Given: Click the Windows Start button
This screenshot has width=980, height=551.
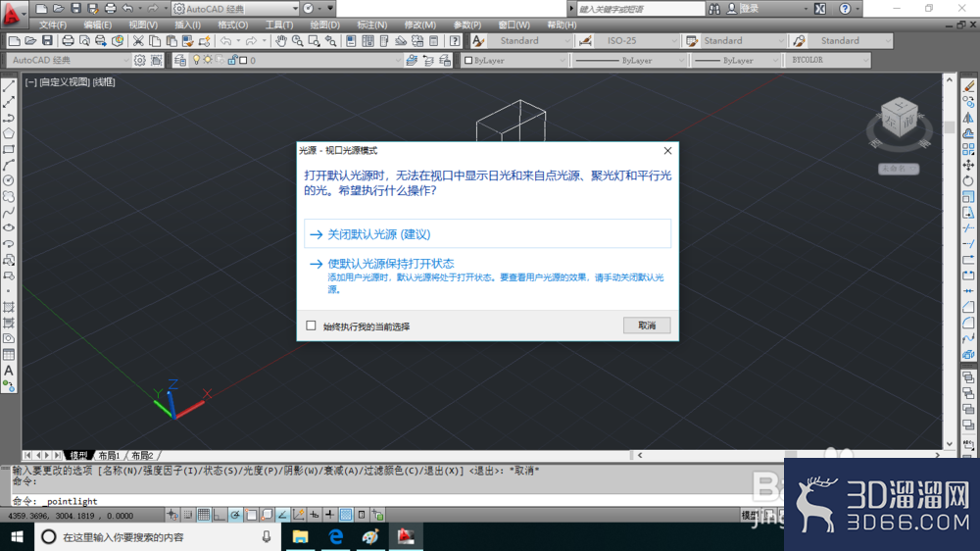Looking at the screenshot, I should pyautogui.click(x=17, y=536).
